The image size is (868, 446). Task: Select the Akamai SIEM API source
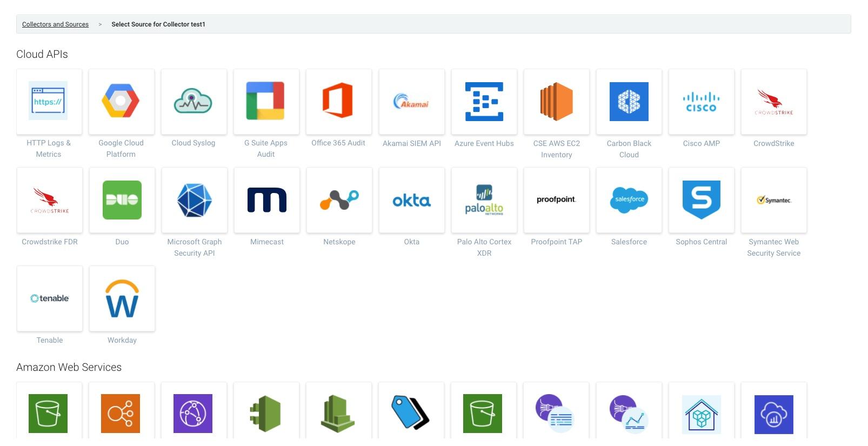click(x=412, y=102)
